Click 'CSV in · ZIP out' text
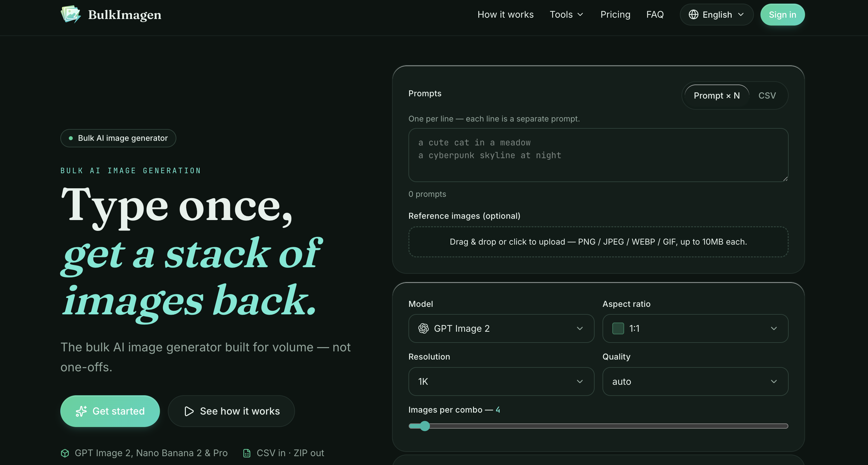The image size is (868, 465). tap(290, 453)
